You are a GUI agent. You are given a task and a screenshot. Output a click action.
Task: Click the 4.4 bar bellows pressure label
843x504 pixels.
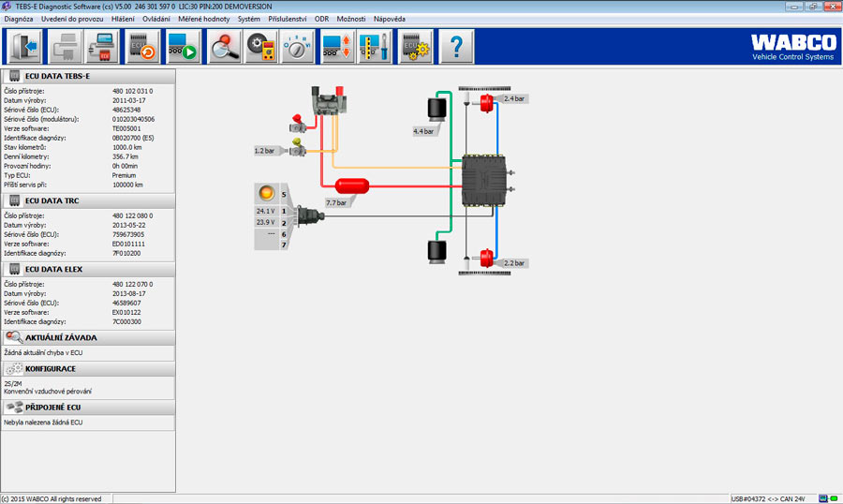(x=423, y=131)
